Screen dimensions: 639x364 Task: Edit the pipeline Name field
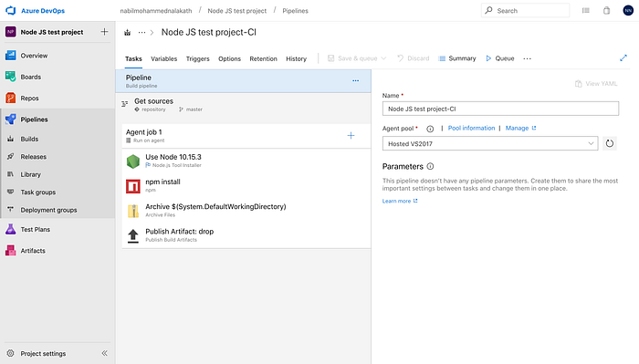[500, 109]
